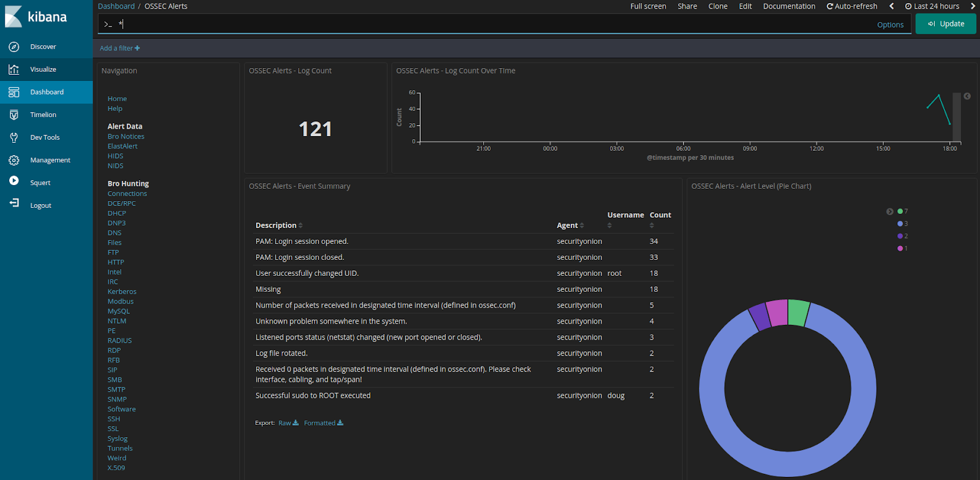Select legend color swatch for level 1
The image size is (980, 480).
[900, 248]
